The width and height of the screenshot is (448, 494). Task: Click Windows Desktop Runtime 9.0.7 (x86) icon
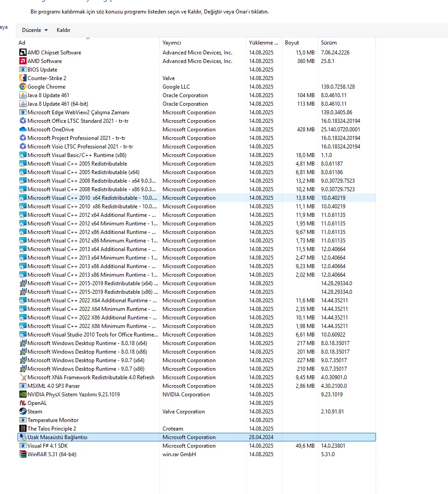(23, 368)
